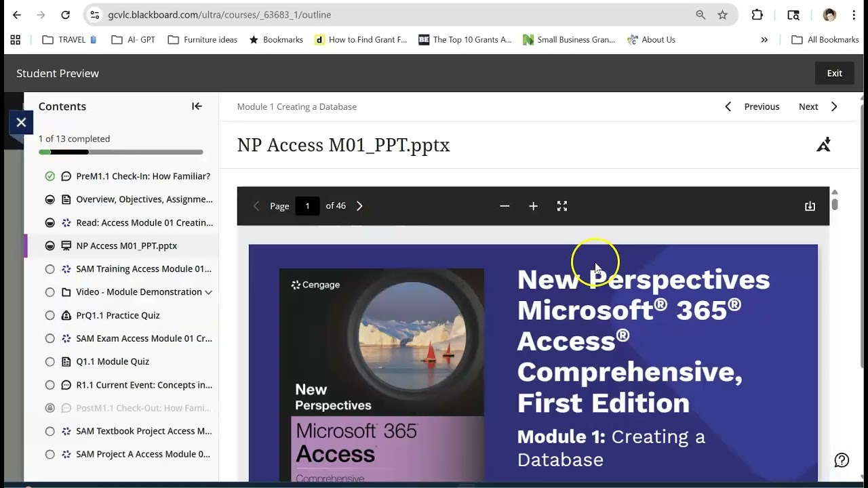This screenshot has height=488, width=868.
Task: Click Module 1 Creating a Database breadcrumb
Action: pos(297,106)
